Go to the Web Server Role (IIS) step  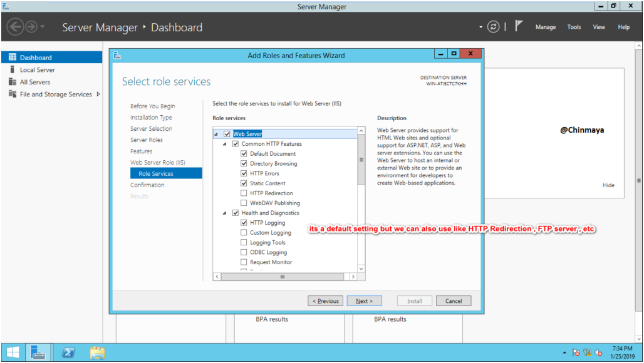(x=158, y=163)
